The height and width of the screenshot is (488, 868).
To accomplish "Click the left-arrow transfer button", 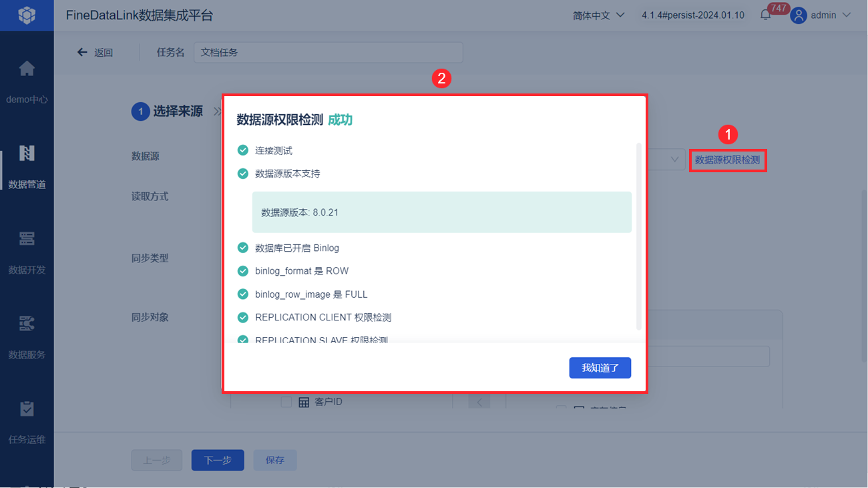I will pyautogui.click(x=479, y=402).
